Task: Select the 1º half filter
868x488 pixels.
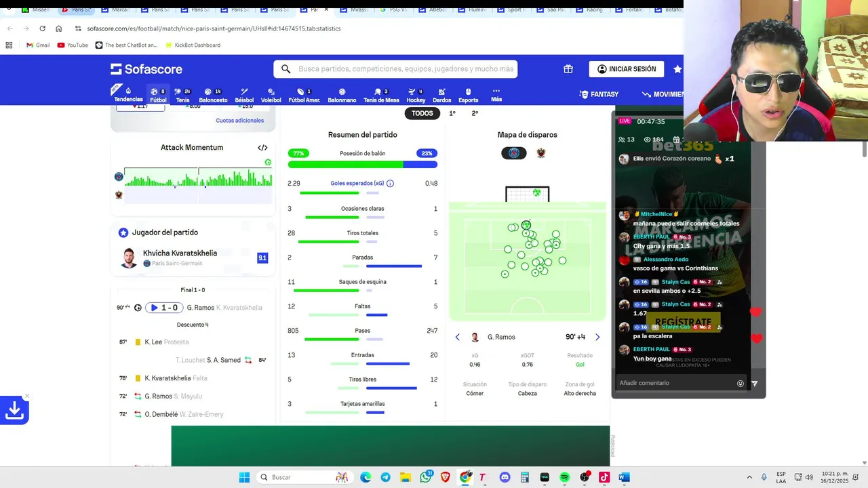Action: pyautogui.click(x=452, y=113)
